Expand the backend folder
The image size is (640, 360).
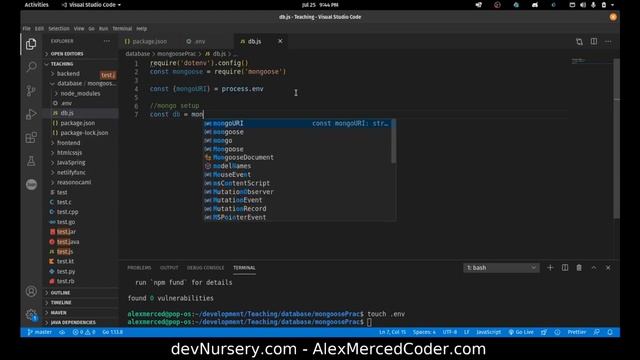pos(68,74)
